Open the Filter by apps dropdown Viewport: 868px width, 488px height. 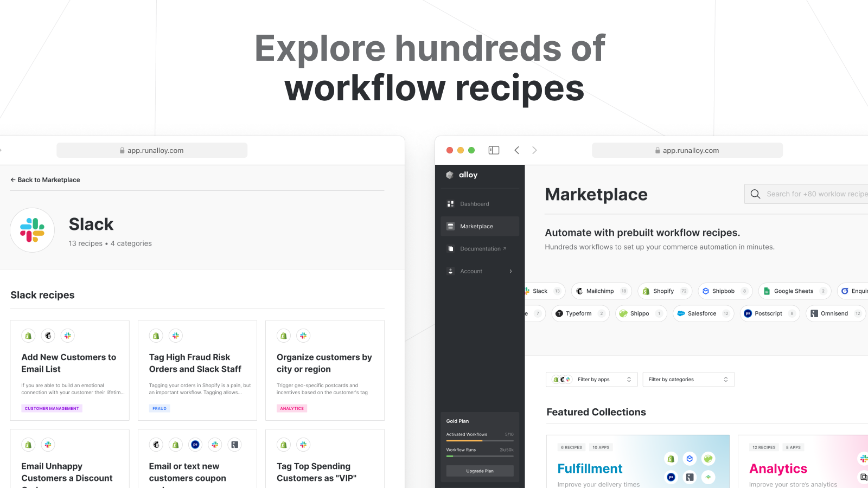click(x=591, y=379)
